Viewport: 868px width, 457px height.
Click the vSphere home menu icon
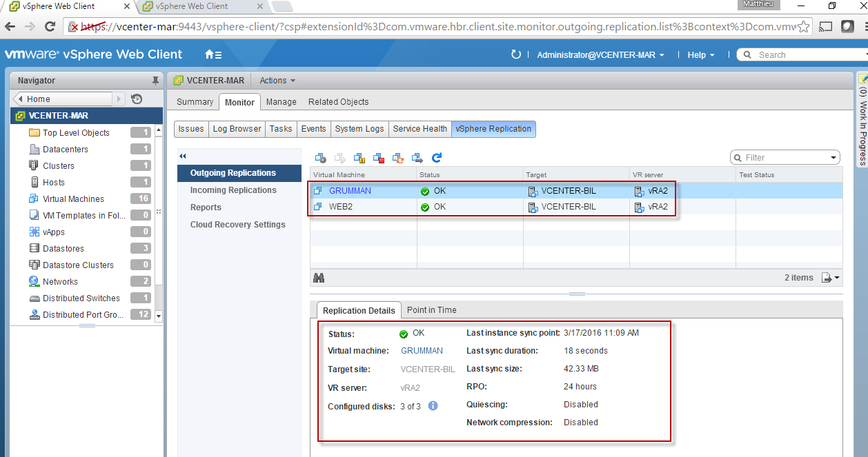[x=213, y=54]
